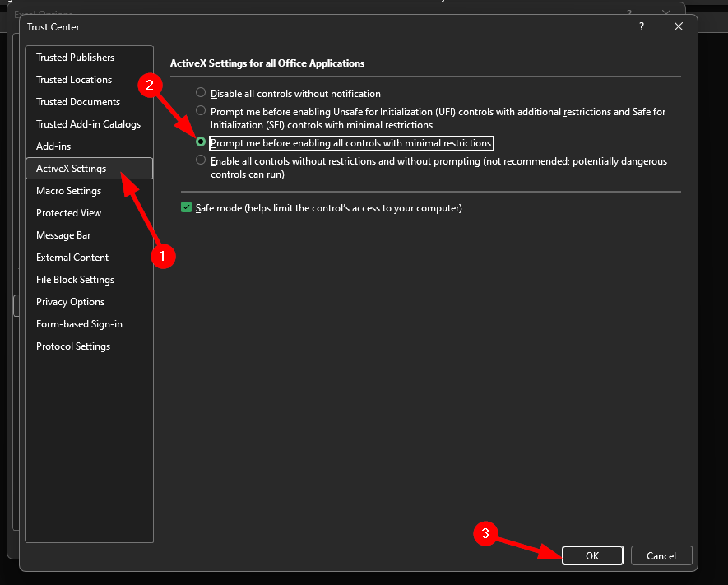Viewport: 728px width, 585px height.
Task: Close the Trust Center dialog
Action: [x=679, y=27]
